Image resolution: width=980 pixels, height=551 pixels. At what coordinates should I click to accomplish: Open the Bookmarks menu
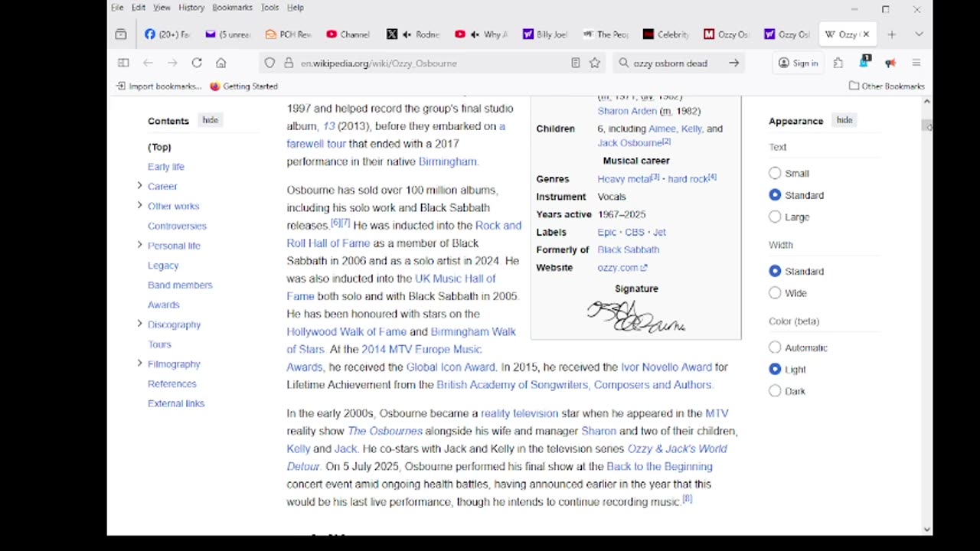point(232,8)
